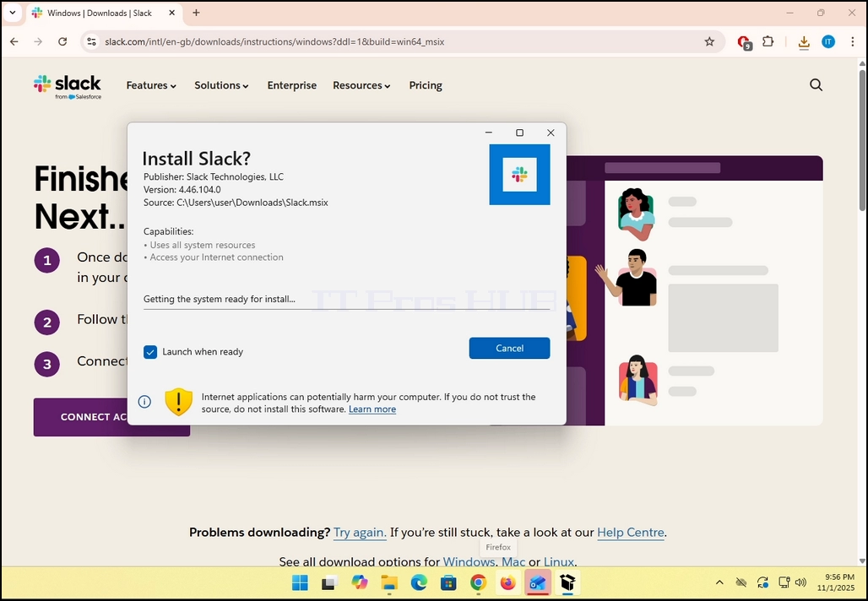The height and width of the screenshot is (601, 868).
Task: Click the Slack app tile in the installer
Action: 520,175
